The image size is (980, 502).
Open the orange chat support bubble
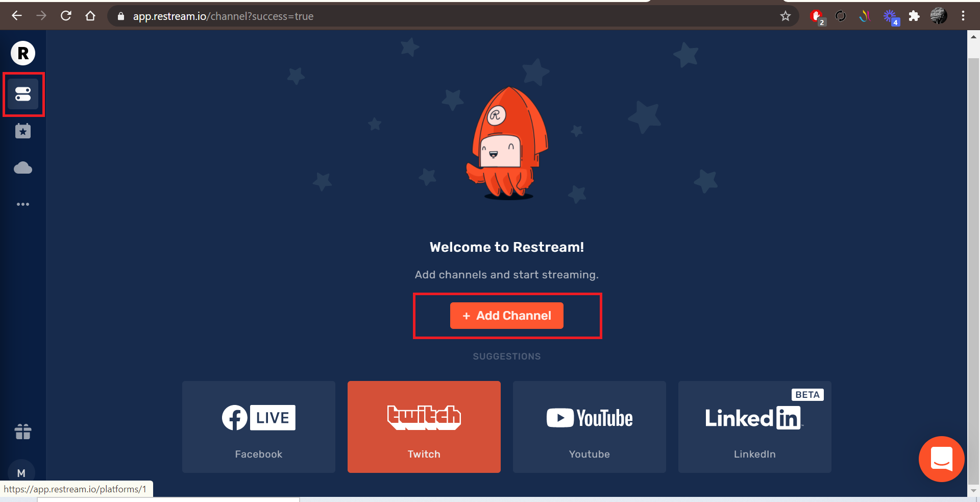[x=941, y=459]
